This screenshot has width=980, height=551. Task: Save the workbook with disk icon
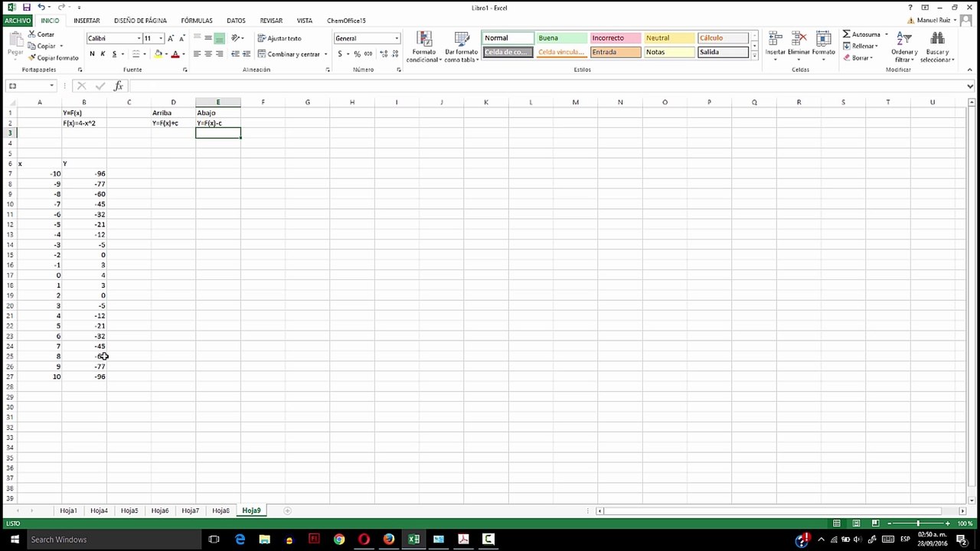26,8
